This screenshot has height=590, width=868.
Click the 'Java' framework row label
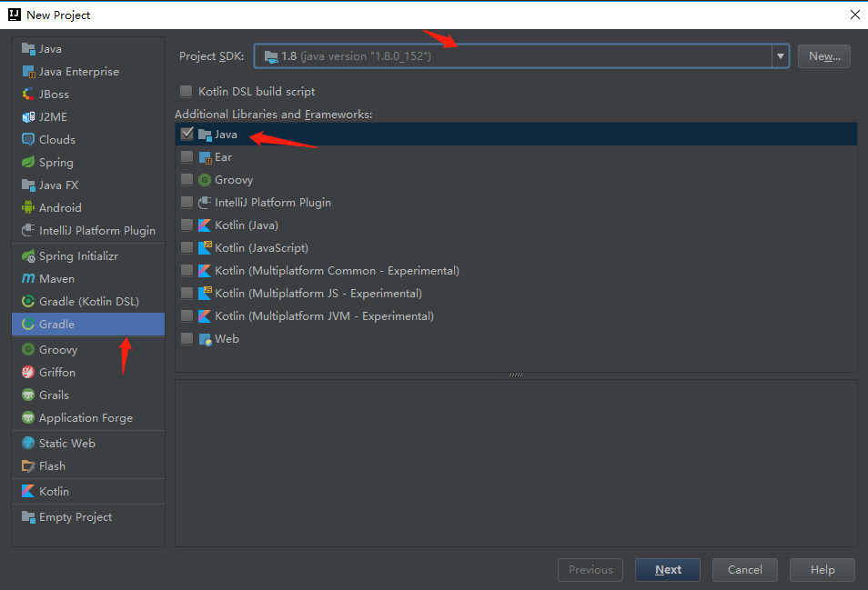(x=226, y=135)
